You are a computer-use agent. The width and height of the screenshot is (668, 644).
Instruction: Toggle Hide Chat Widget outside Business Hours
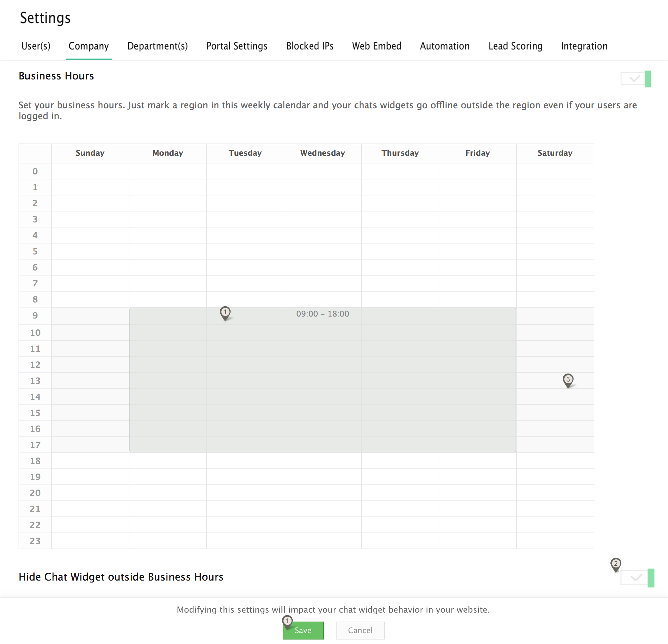point(637,578)
